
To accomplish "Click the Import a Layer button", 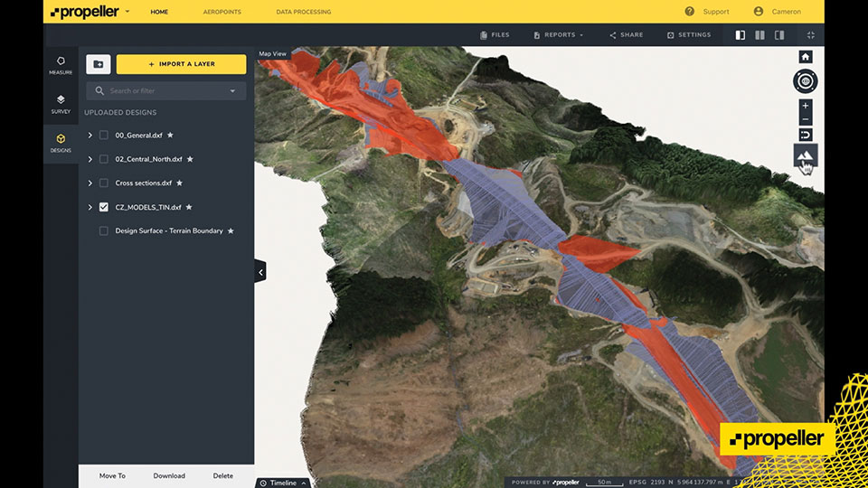I will click(x=181, y=64).
